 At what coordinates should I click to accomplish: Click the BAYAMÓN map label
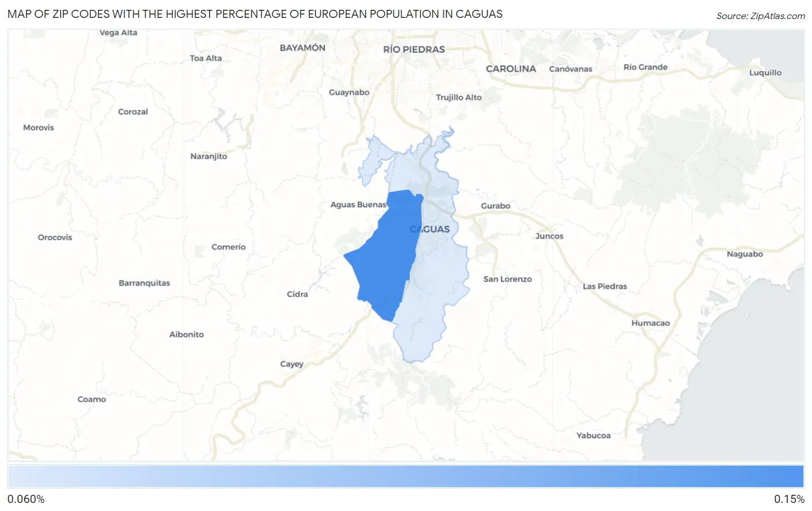pos(303,48)
